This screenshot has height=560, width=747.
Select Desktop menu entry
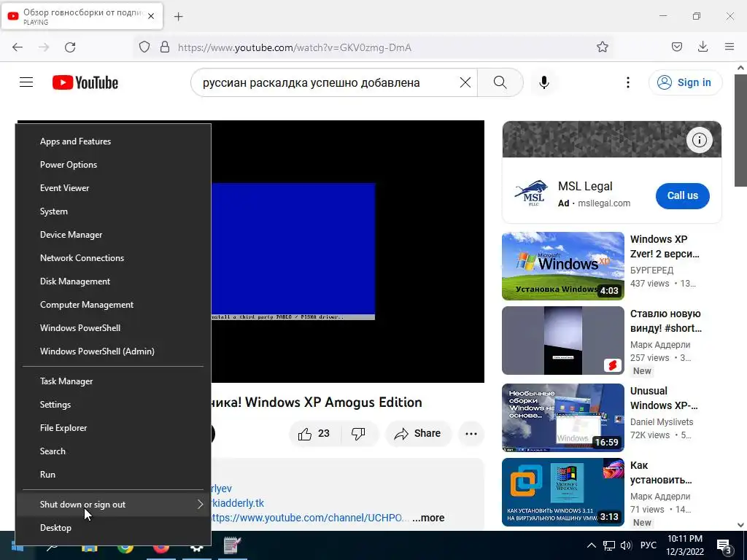113,528
